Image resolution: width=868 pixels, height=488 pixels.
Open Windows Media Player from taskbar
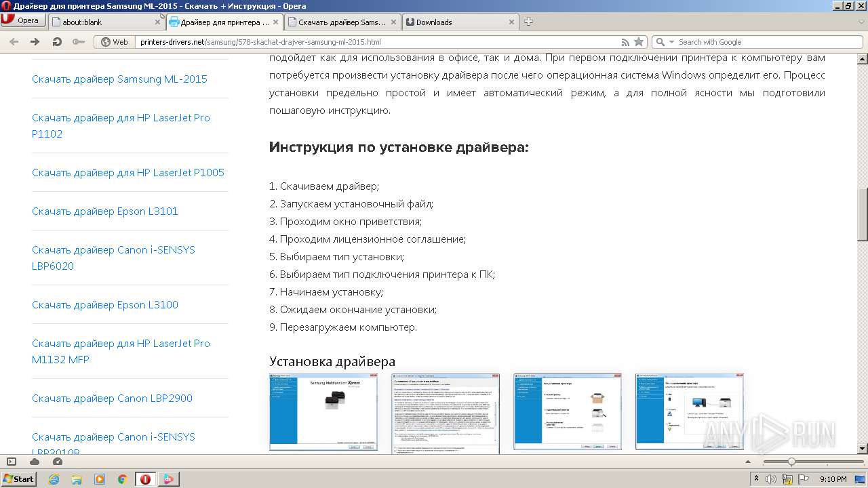100,479
